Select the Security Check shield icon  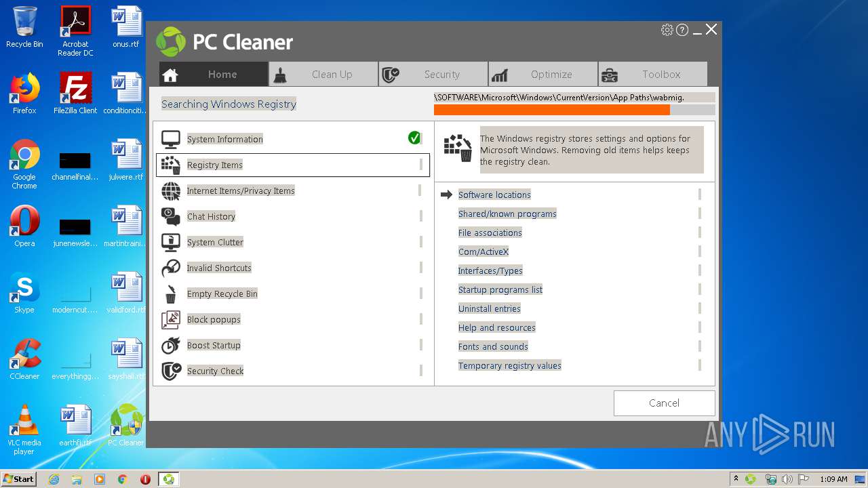[x=171, y=371]
